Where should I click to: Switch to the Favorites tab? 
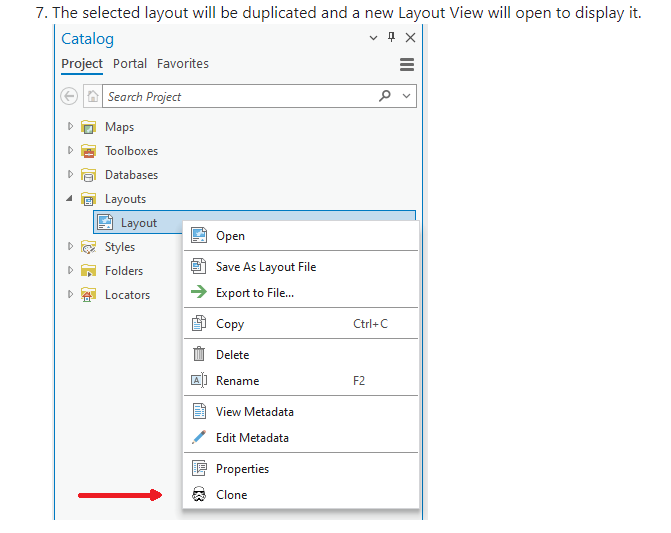[x=183, y=63]
